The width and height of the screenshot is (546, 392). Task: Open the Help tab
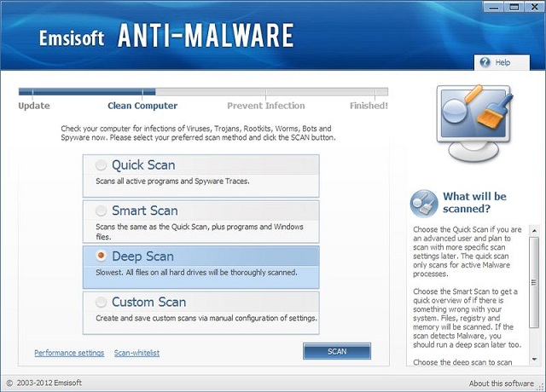point(502,62)
